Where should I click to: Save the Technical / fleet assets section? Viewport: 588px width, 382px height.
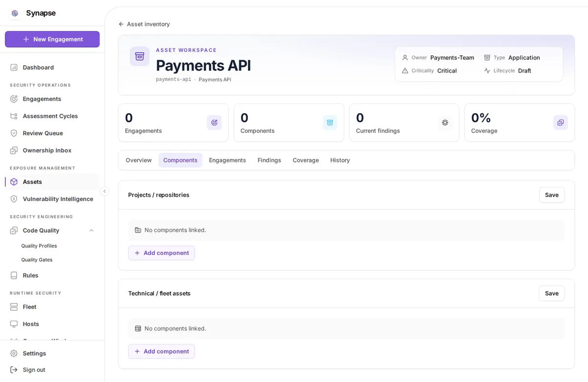pyautogui.click(x=552, y=293)
